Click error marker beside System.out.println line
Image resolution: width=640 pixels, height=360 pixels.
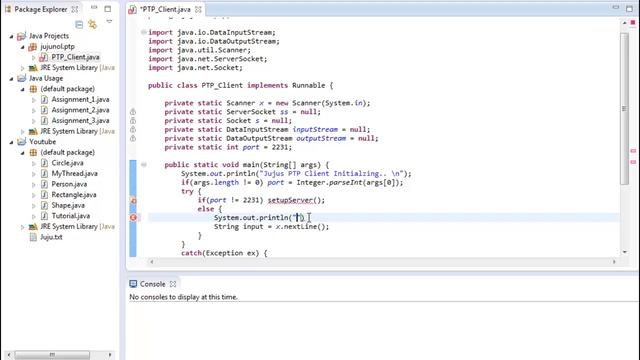click(x=133, y=218)
